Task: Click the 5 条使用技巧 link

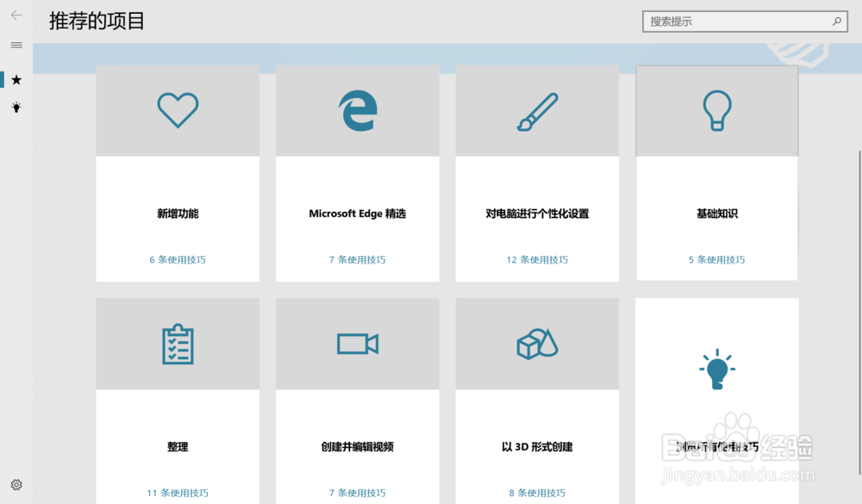Action: [717, 259]
